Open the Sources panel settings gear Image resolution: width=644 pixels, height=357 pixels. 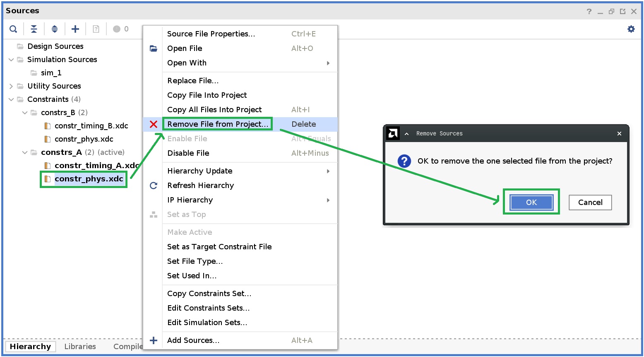631,29
